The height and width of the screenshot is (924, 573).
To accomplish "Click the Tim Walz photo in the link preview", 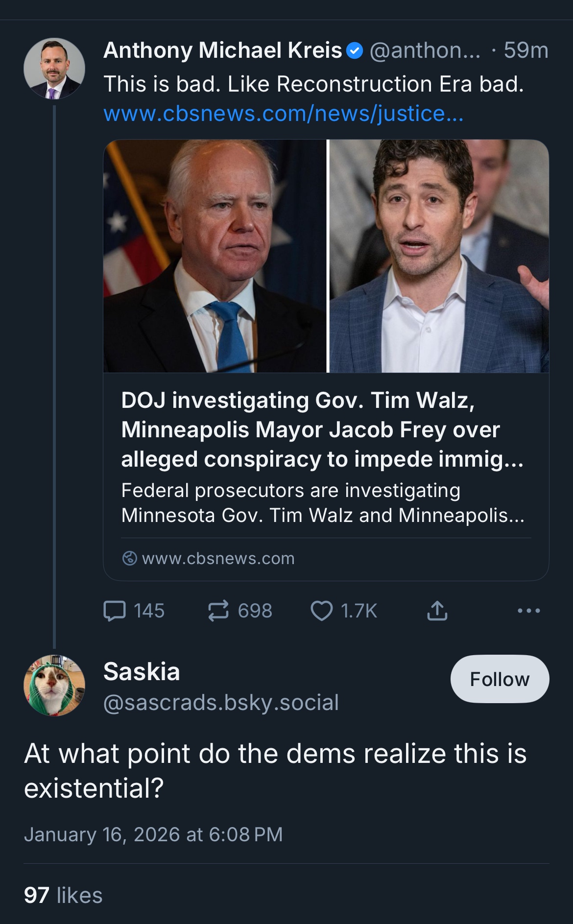I will click(x=215, y=256).
